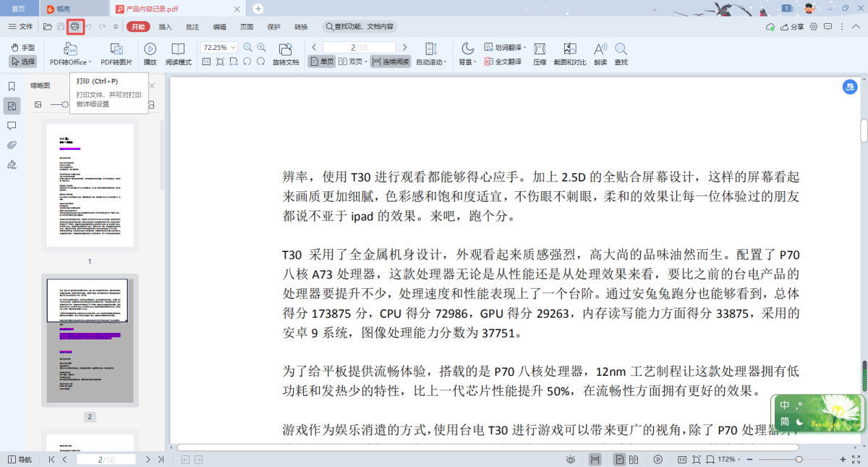Viewport: 868px width, 467px height.
Task: Open the 截图和对比 screenshot tool
Action: click(569, 54)
